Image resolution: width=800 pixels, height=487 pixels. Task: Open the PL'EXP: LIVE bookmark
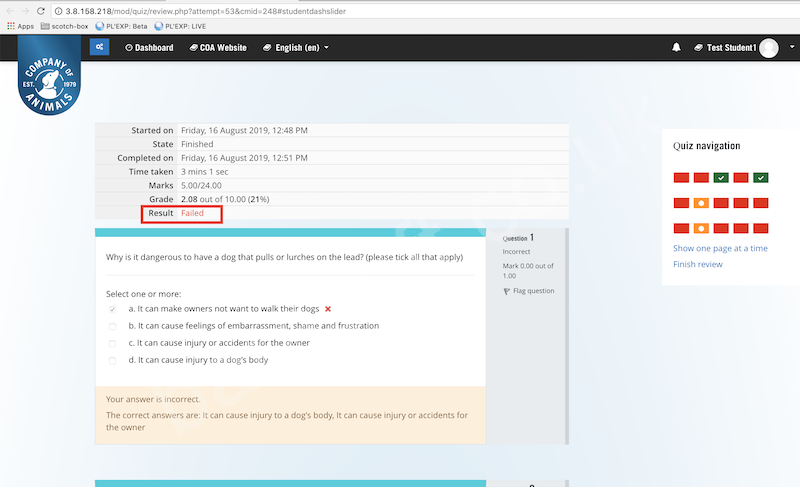tap(180, 26)
